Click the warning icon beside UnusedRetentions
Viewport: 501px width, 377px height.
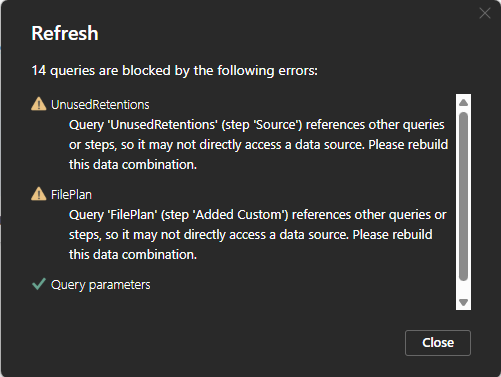[39, 104]
